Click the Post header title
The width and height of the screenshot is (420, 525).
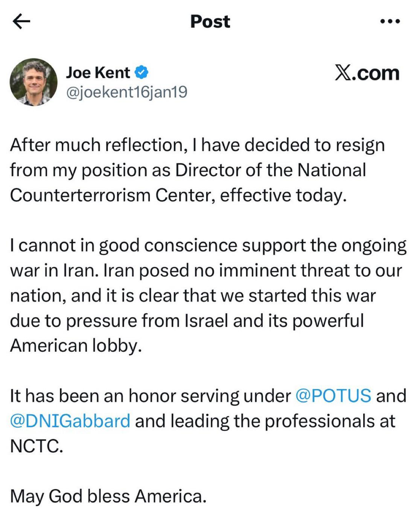point(210,21)
